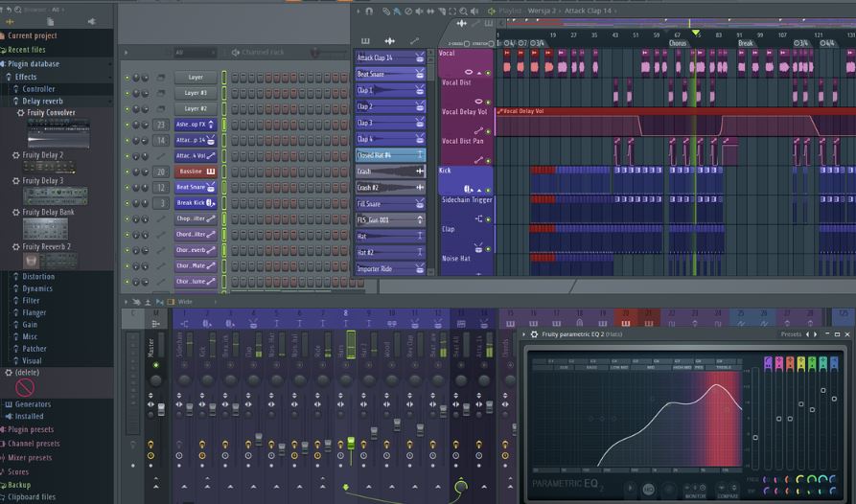The width and height of the screenshot is (856, 504).
Task: Mute the Bassline channel with its green LED
Action: (x=127, y=172)
